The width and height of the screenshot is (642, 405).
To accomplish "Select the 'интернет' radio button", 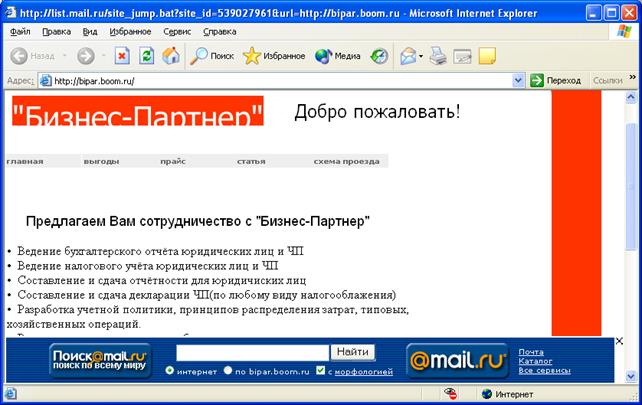I will click(x=170, y=371).
